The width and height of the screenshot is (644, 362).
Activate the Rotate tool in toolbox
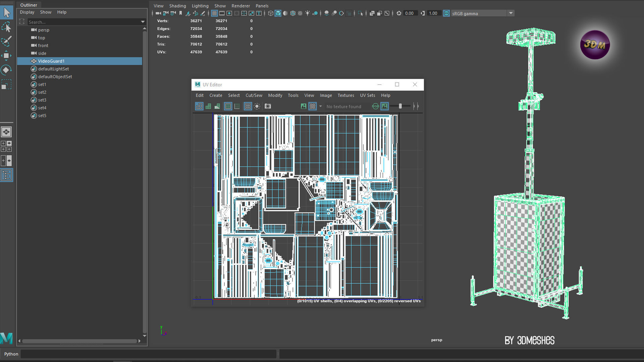tap(6, 70)
